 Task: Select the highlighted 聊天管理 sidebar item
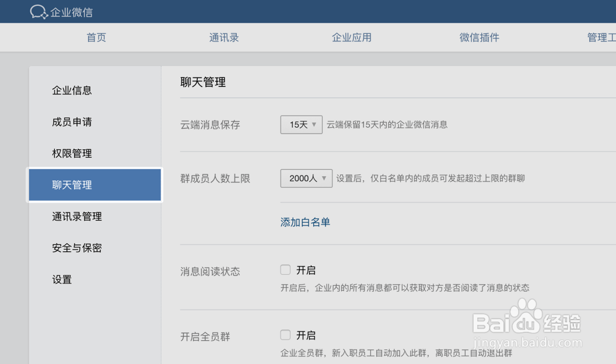(71, 185)
